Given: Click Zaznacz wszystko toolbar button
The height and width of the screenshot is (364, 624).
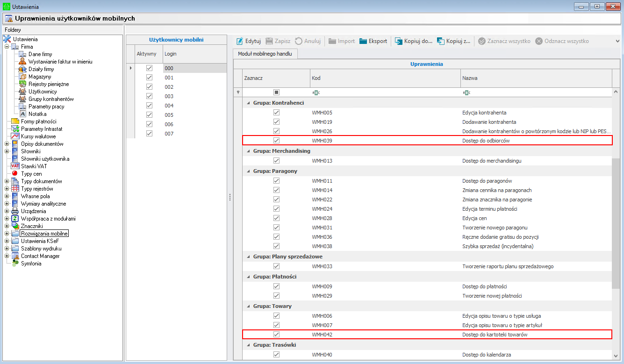Looking at the screenshot, I should coord(504,41).
